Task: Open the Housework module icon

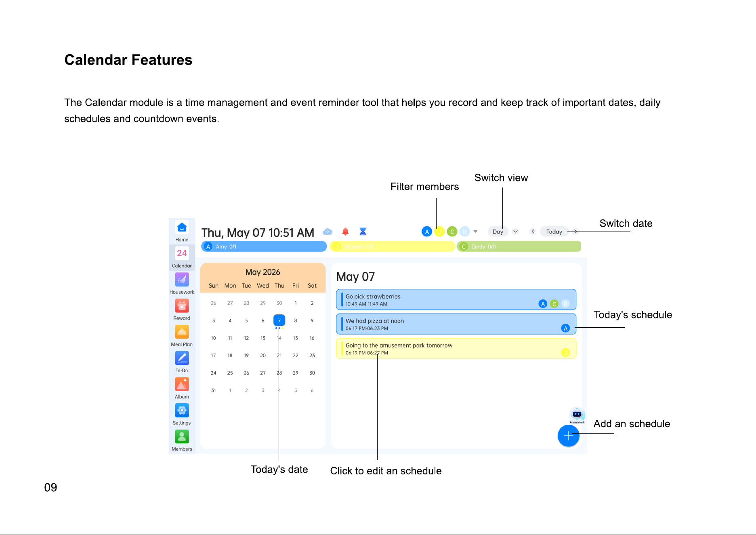Action: pos(182,280)
